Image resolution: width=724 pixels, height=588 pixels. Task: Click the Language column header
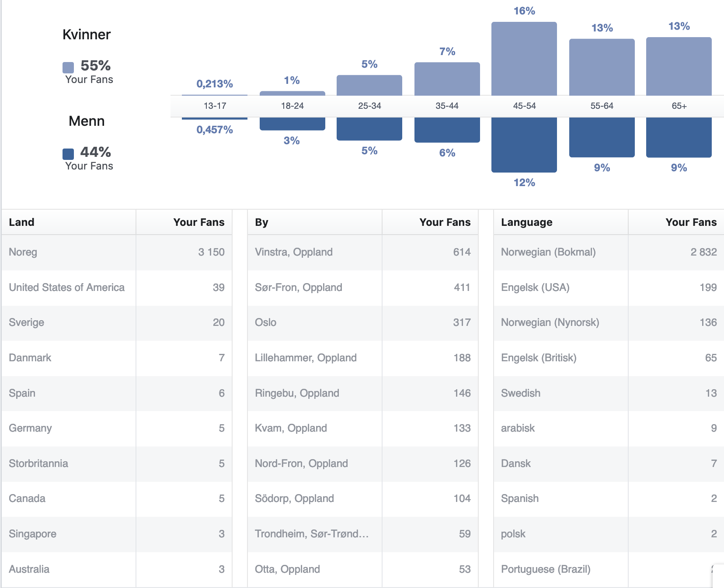pos(526,222)
